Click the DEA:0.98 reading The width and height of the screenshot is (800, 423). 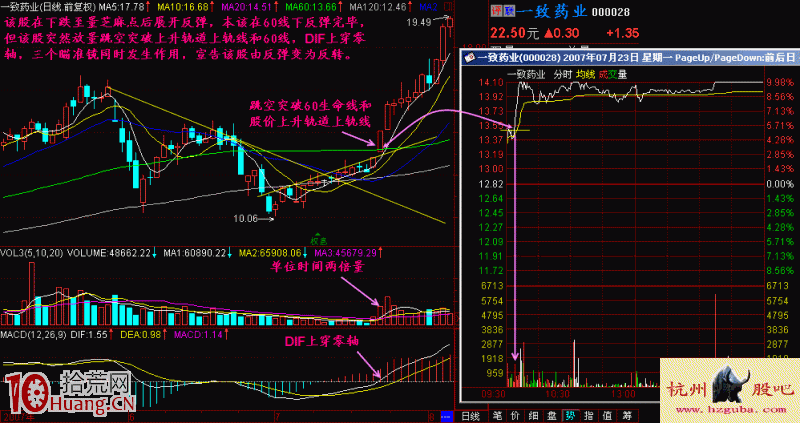(141, 335)
